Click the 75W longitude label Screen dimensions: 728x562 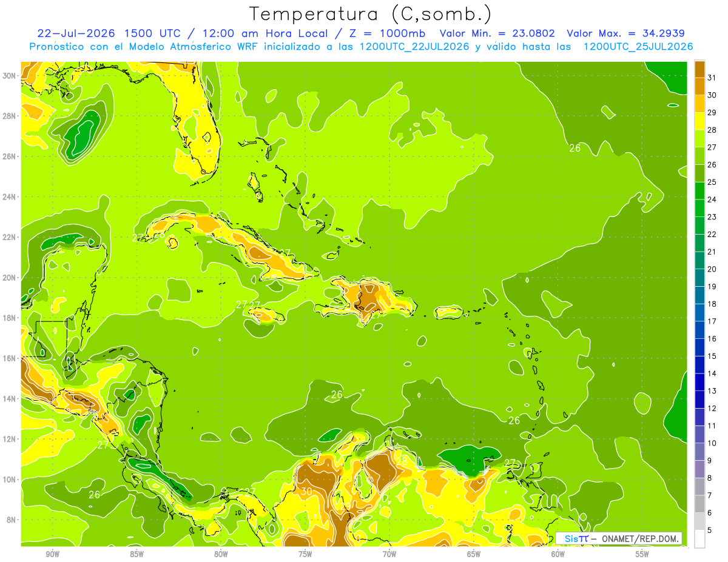coord(305,555)
